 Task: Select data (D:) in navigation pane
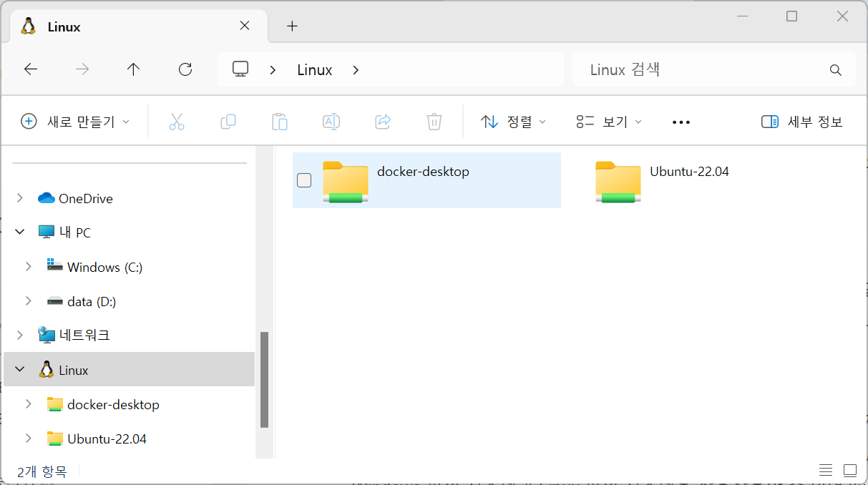[92, 301]
